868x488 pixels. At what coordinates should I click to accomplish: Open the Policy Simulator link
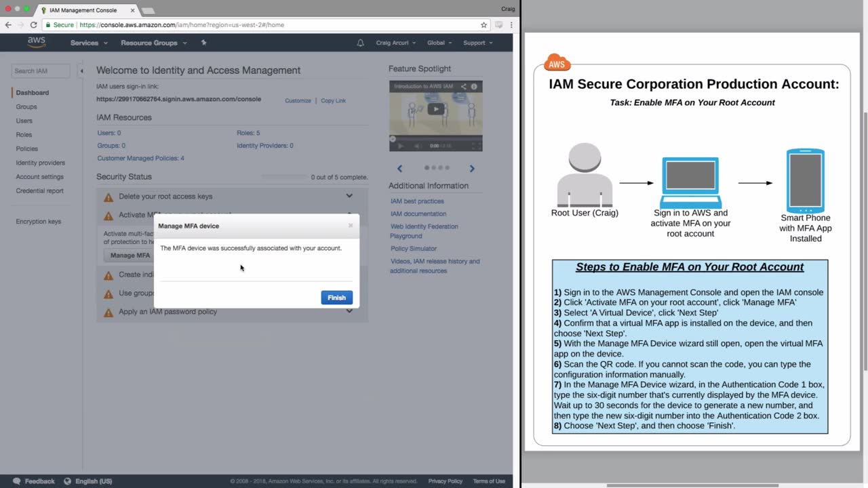click(x=414, y=249)
